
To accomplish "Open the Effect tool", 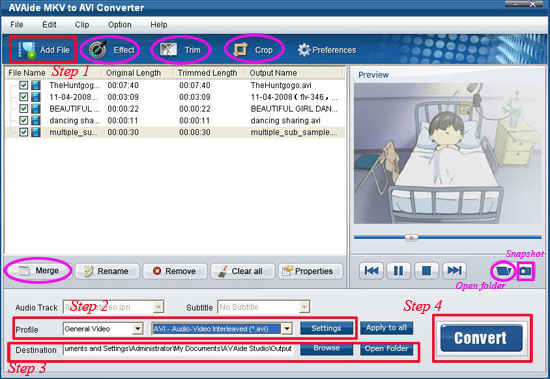I will click(x=111, y=50).
